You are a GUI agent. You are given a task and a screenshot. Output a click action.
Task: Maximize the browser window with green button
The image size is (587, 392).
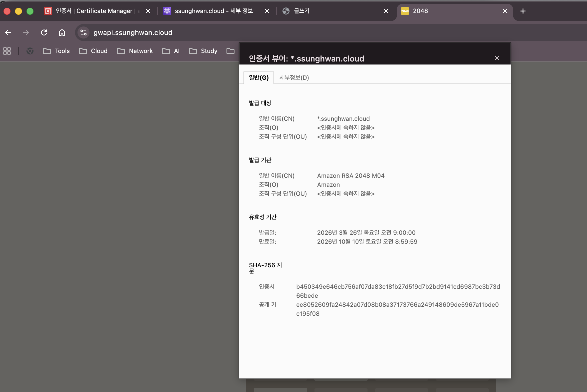[x=30, y=11]
